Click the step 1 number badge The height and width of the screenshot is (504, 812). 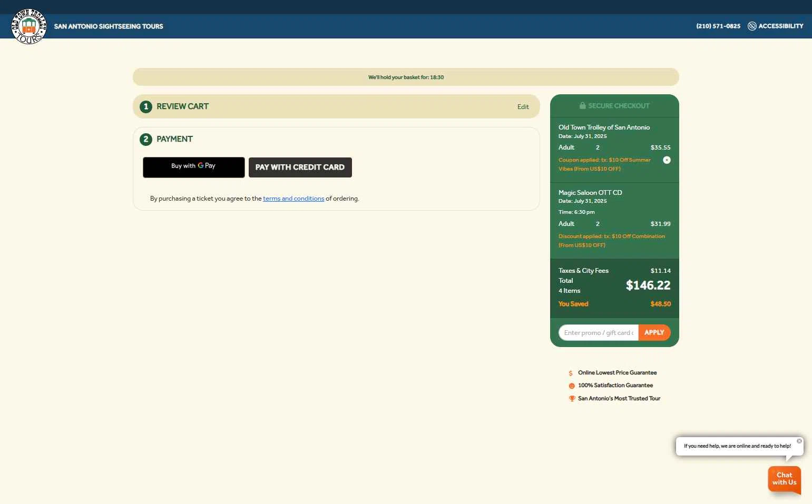[146, 106]
